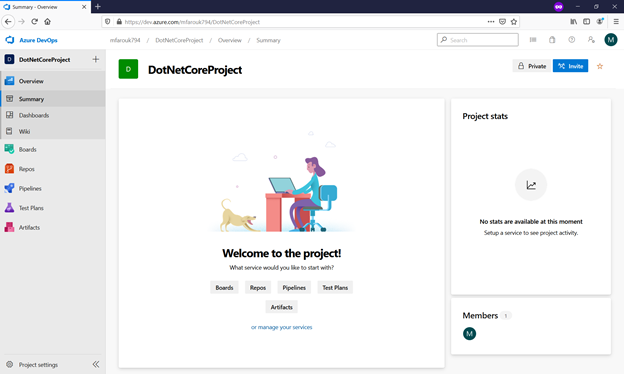Open Dashboards from the sidebar

[x=53, y=115]
